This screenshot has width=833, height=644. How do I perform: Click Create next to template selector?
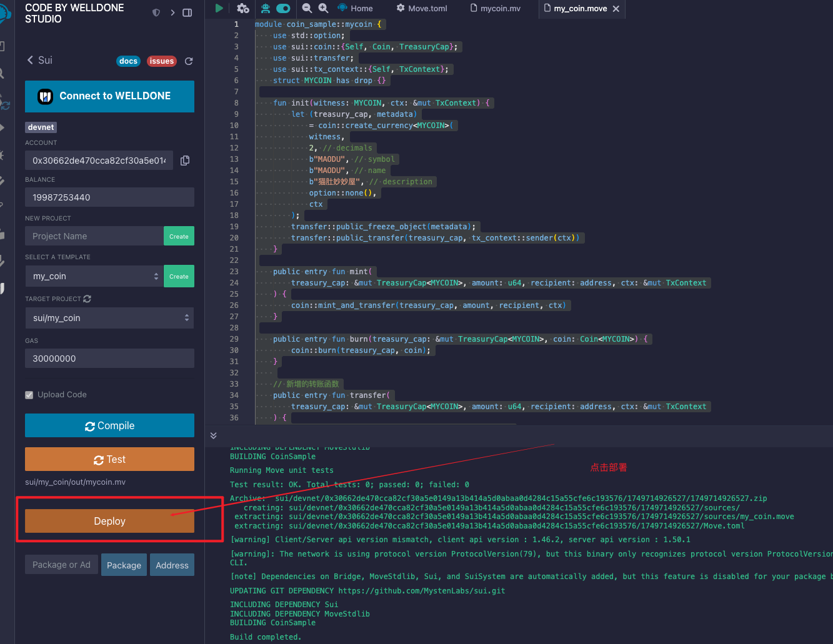(179, 276)
